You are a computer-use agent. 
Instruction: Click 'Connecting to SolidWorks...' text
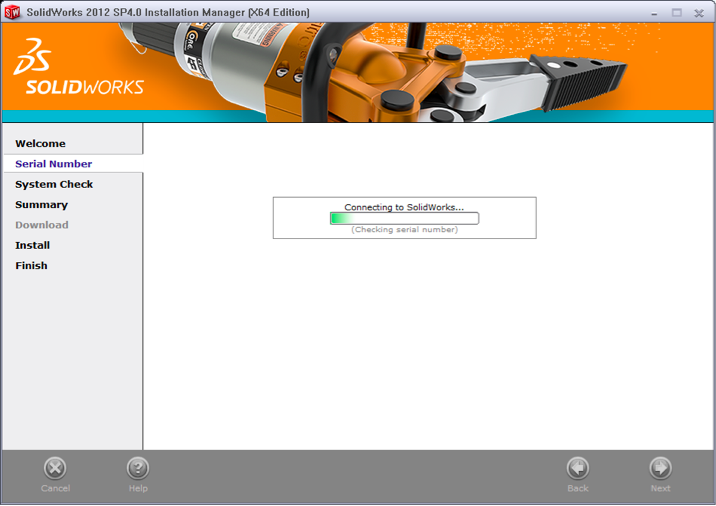404,207
